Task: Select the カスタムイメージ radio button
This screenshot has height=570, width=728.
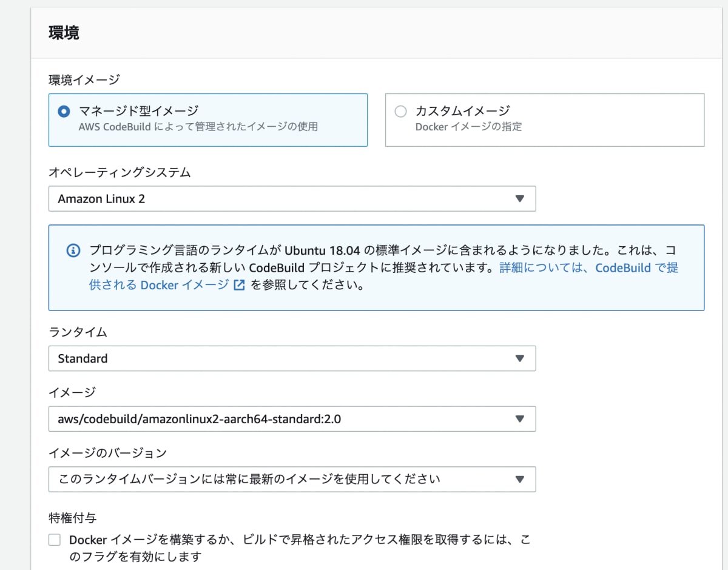Action: [x=400, y=112]
